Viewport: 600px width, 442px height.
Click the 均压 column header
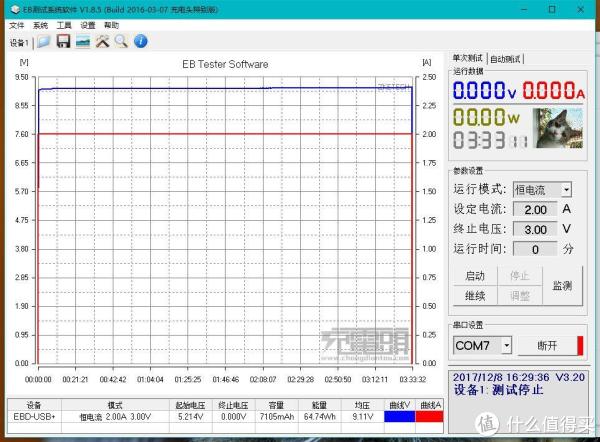coord(362,405)
